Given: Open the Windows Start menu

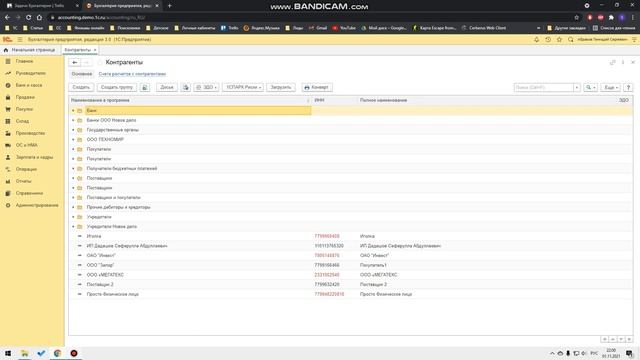Looking at the screenshot, I should click(x=8, y=353).
